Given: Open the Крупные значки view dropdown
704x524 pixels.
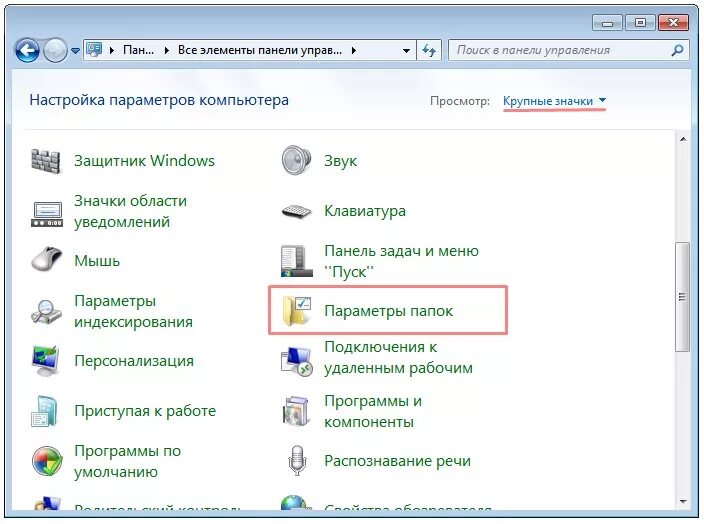Looking at the screenshot, I should pos(554,101).
